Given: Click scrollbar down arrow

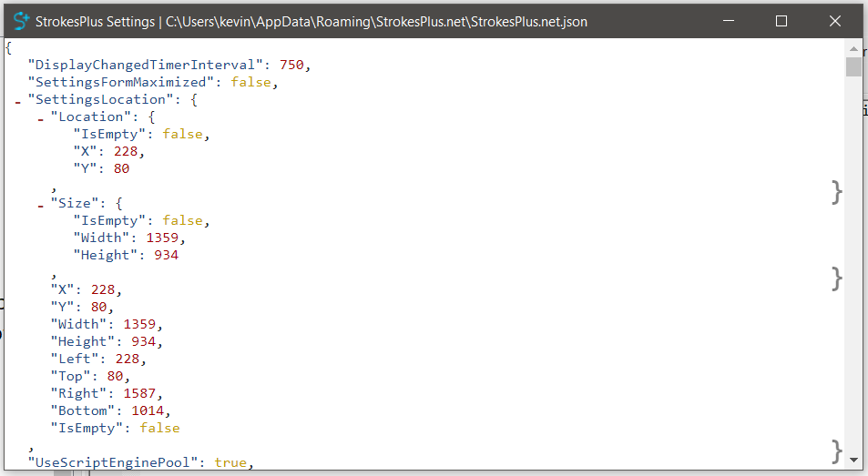Looking at the screenshot, I should tap(853, 460).
